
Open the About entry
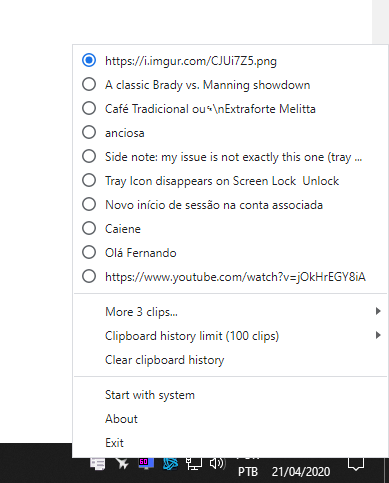tap(230, 419)
